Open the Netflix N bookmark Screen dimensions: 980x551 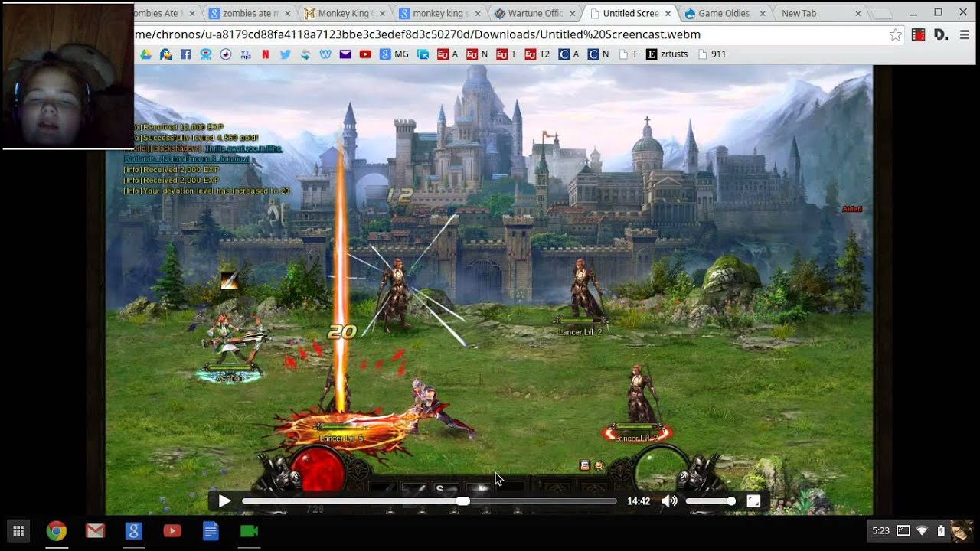(265, 54)
